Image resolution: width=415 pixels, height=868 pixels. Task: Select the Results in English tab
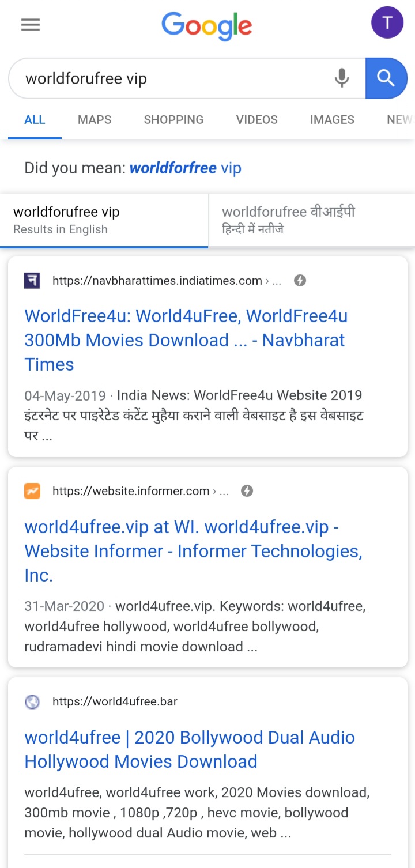tap(104, 220)
